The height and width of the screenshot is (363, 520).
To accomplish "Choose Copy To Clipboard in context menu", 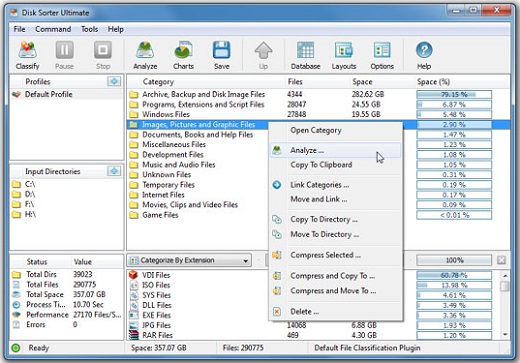I will pyautogui.click(x=321, y=165).
